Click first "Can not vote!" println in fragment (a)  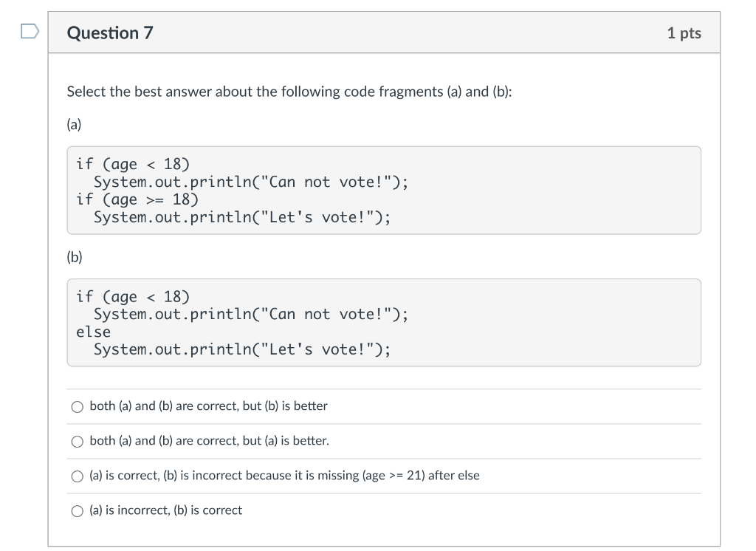pyautogui.click(x=251, y=182)
